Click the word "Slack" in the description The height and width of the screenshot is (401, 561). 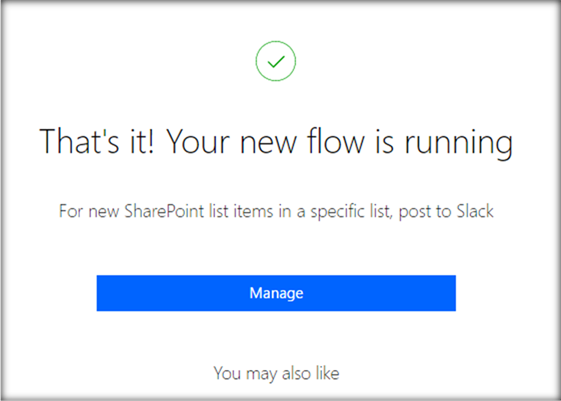pyautogui.click(x=475, y=211)
